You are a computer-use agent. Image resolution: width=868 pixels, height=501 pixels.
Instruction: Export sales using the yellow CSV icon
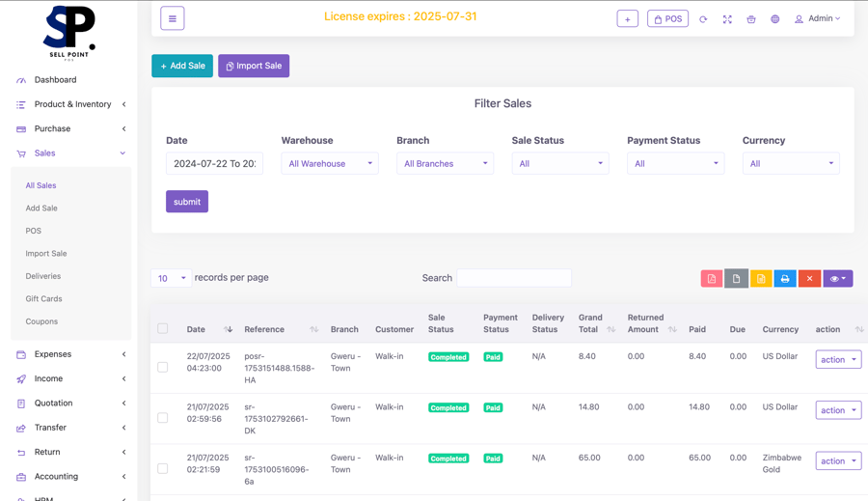tap(761, 279)
